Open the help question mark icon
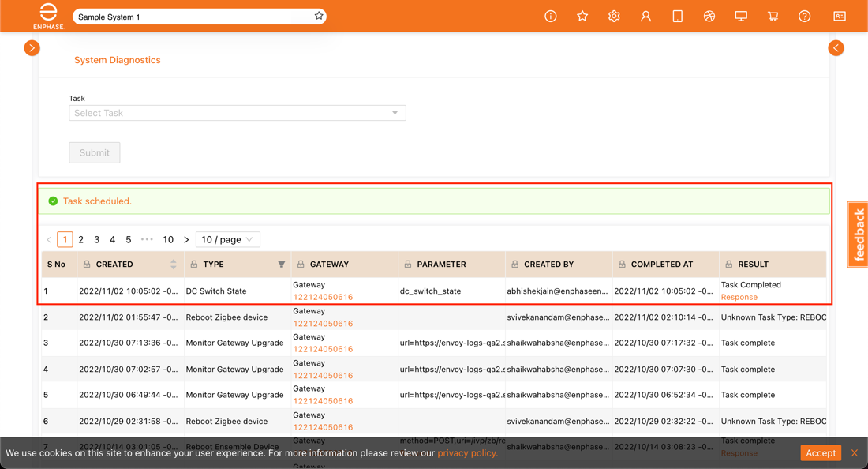Image resolution: width=868 pixels, height=469 pixels. [803, 16]
